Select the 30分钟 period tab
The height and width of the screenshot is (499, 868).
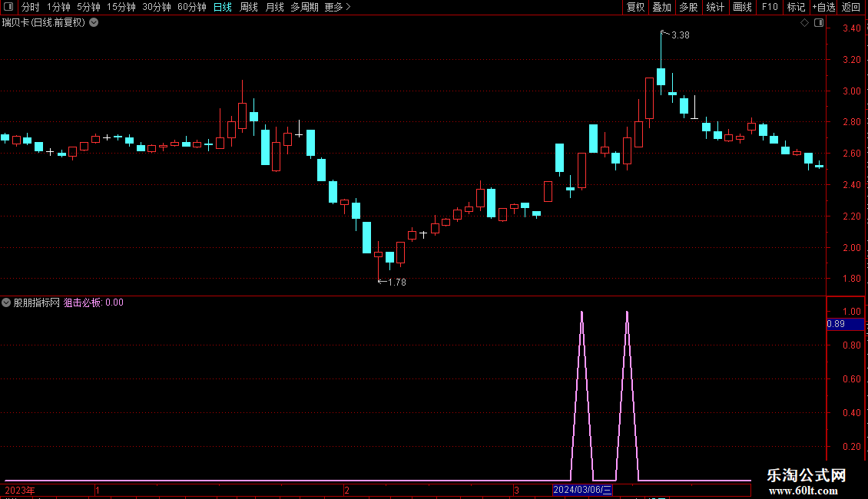157,7
